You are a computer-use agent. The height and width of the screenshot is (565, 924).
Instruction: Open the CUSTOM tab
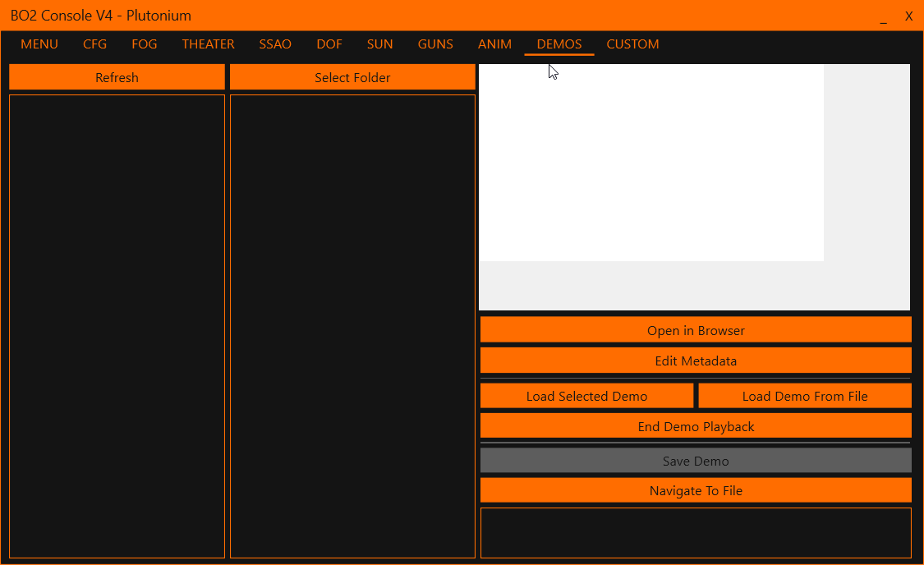[632, 44]
